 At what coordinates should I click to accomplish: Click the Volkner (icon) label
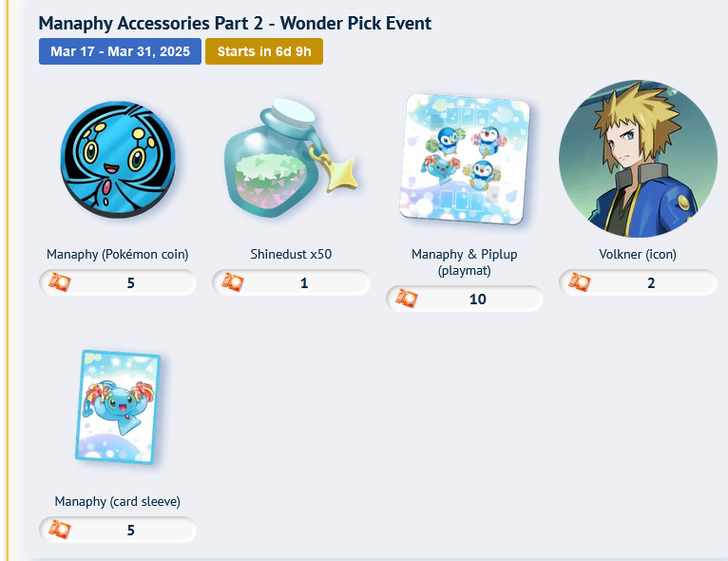[x=638, y=255]
